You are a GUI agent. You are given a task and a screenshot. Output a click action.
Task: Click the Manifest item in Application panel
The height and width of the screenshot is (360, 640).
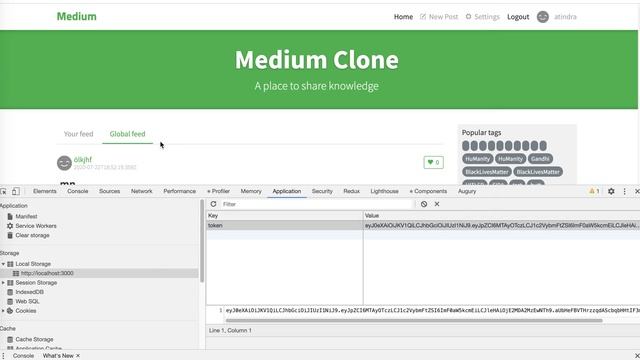tap(26, 216)
